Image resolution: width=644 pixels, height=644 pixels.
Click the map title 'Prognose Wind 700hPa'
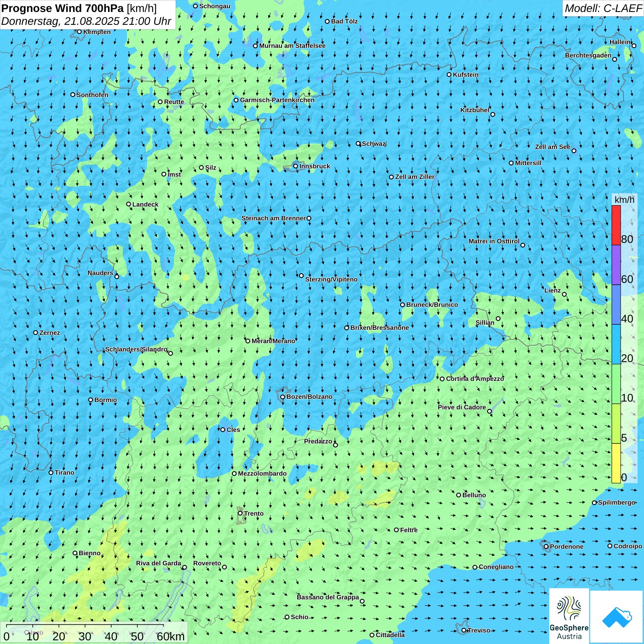pyautogui.click(x=63, y=8)
